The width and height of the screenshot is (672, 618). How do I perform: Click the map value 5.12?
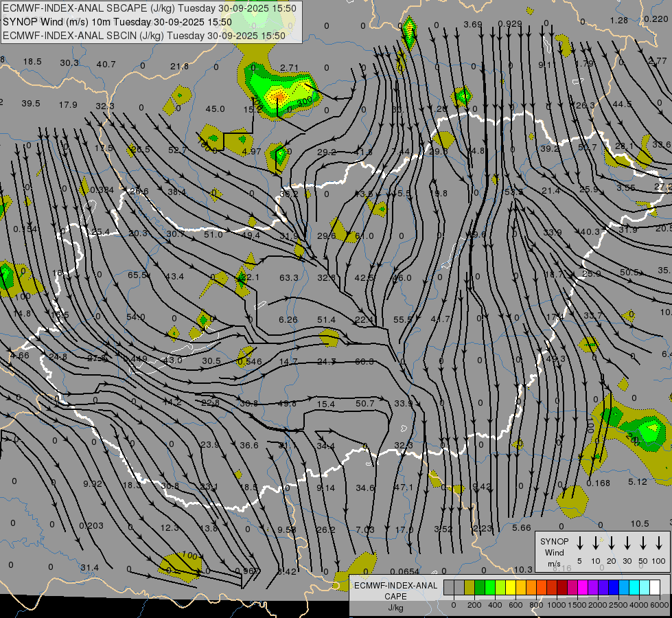(638, 482)
